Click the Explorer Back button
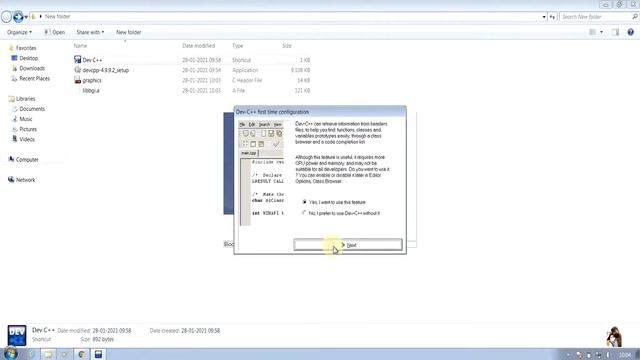The image size is (640, 360). coord(7,17)
